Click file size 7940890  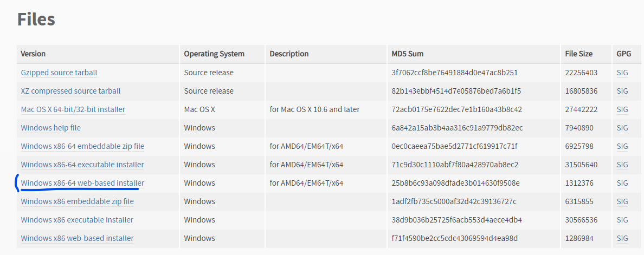coord(579,128)
